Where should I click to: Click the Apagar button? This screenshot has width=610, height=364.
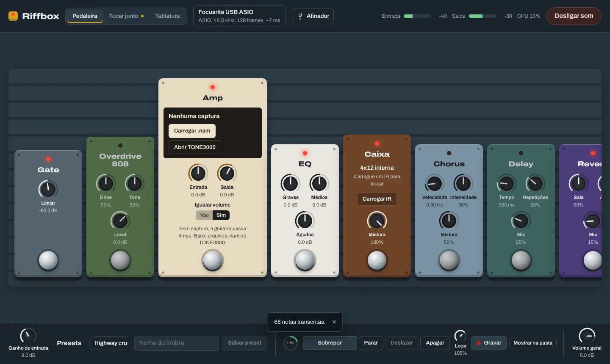(x=435, y=343)
